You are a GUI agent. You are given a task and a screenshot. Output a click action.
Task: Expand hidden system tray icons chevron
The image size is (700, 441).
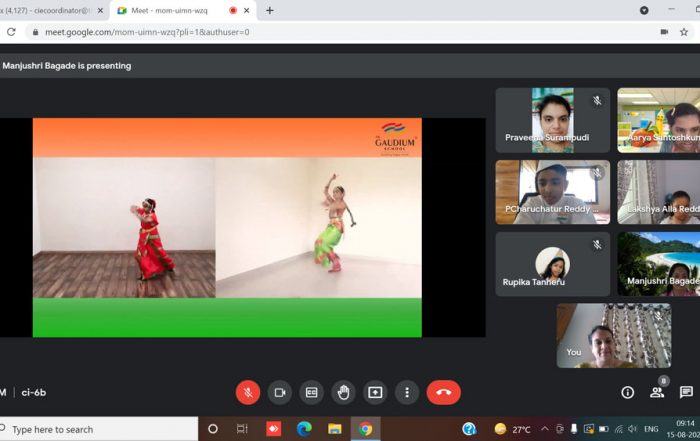pos(544,429)
